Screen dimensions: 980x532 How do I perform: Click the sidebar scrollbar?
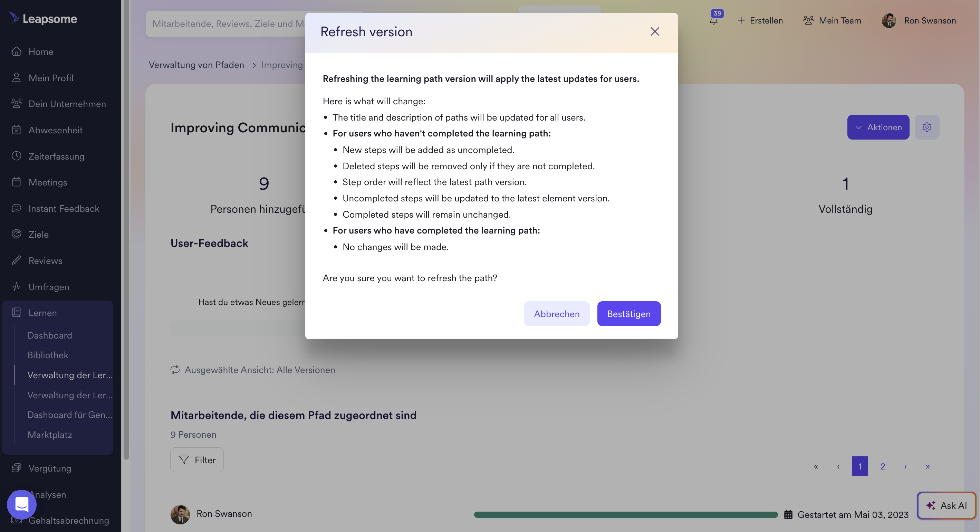coord(126,230)
